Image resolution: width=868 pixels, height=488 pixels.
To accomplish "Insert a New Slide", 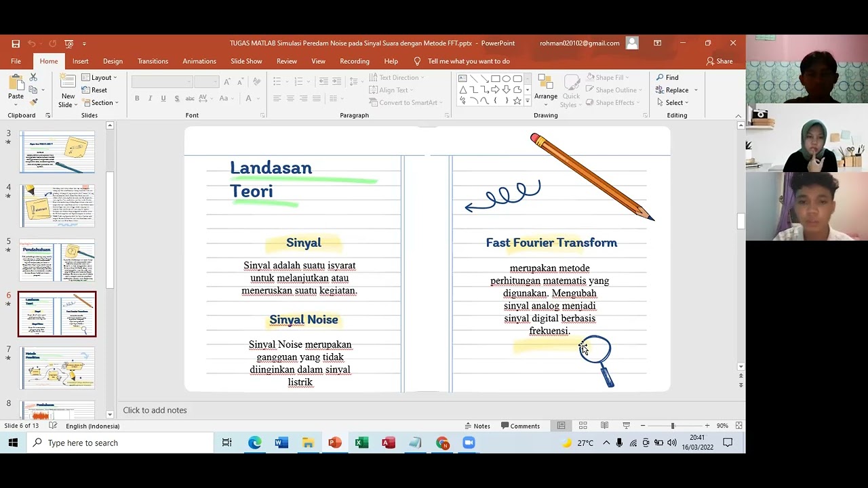I will coord(68,91).
